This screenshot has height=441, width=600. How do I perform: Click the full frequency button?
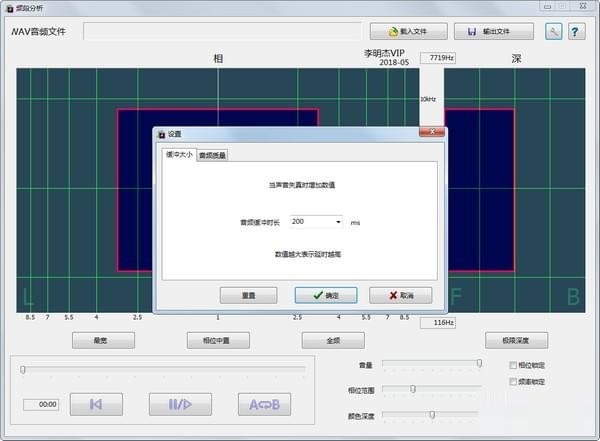click(x=333, y=340)
